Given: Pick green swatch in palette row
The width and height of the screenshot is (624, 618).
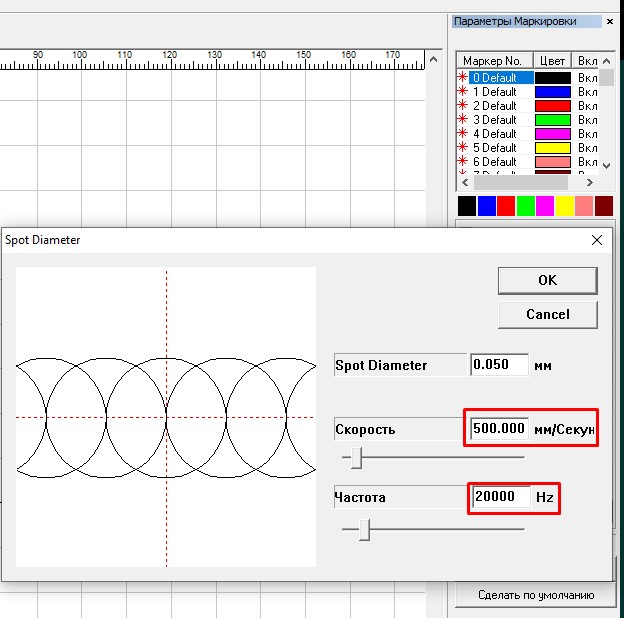Looking at the screenshot, I should pos(525,206).
